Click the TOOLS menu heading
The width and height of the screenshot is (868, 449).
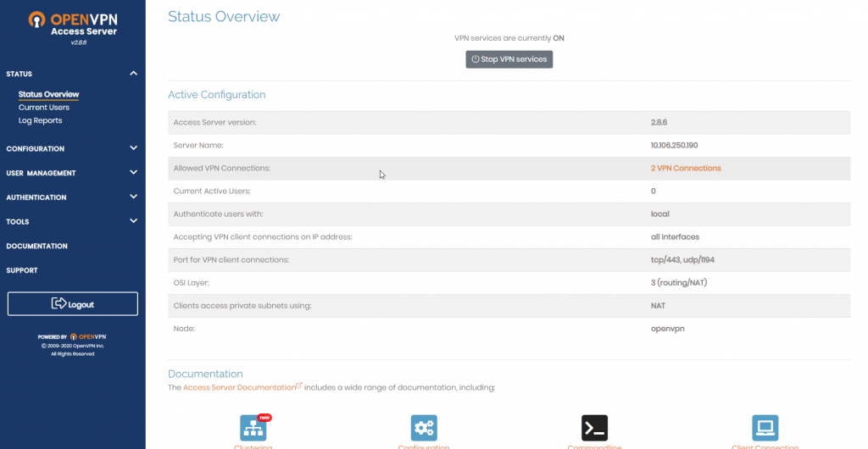click(18, 222)
